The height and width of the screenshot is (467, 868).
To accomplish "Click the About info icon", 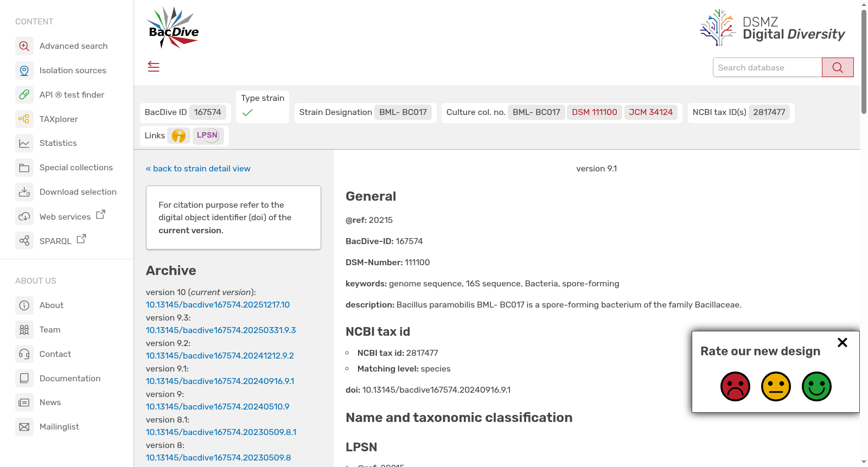I will click(x=24, y=305).
